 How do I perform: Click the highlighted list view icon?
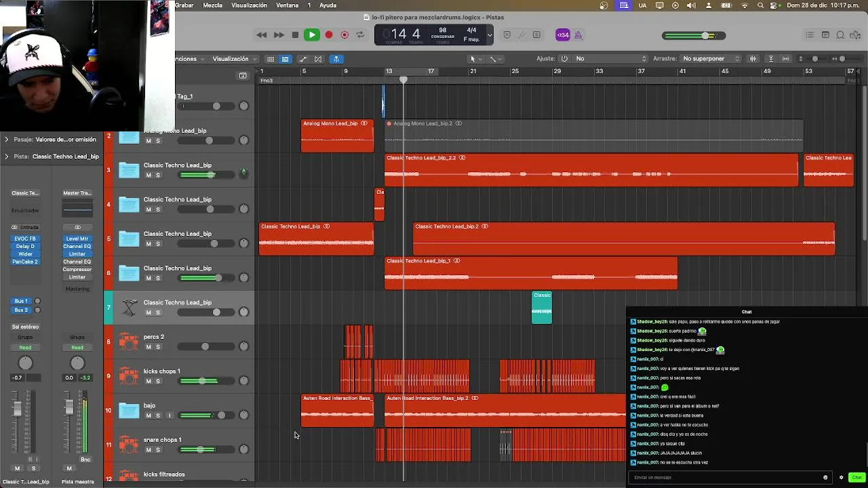point(285,59)
